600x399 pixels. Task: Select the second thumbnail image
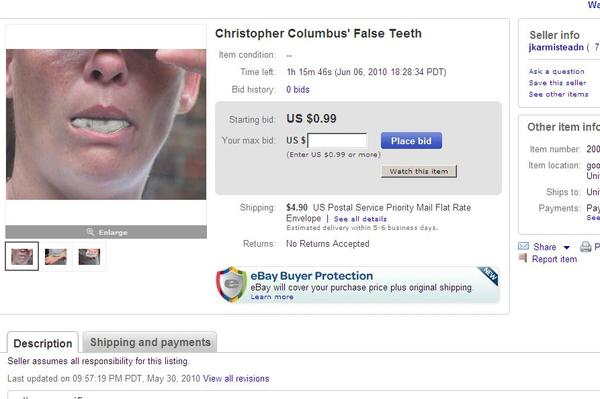(x=55, y=256)
